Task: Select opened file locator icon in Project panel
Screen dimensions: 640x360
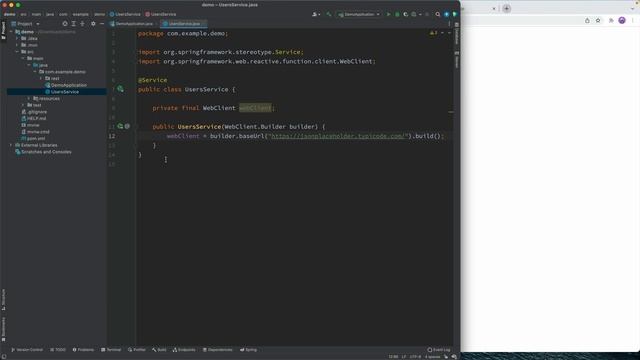Action: tap(65, 24)
